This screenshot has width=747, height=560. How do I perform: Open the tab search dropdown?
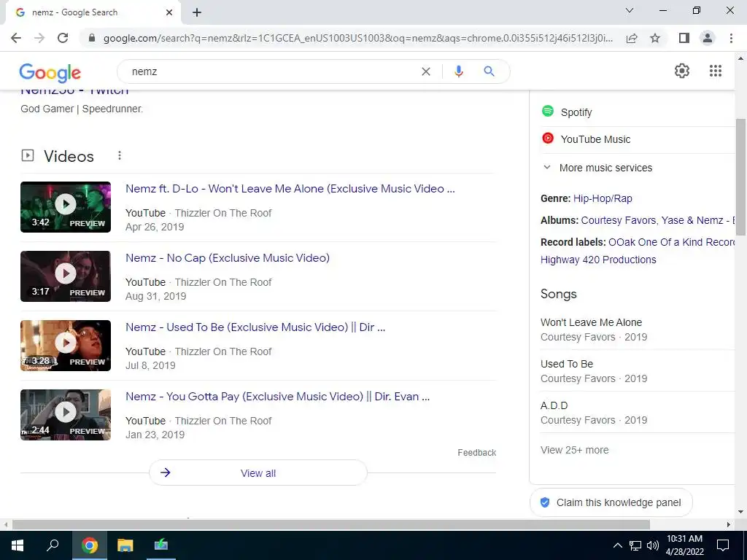pyautogui.click(x=630, y=10)
